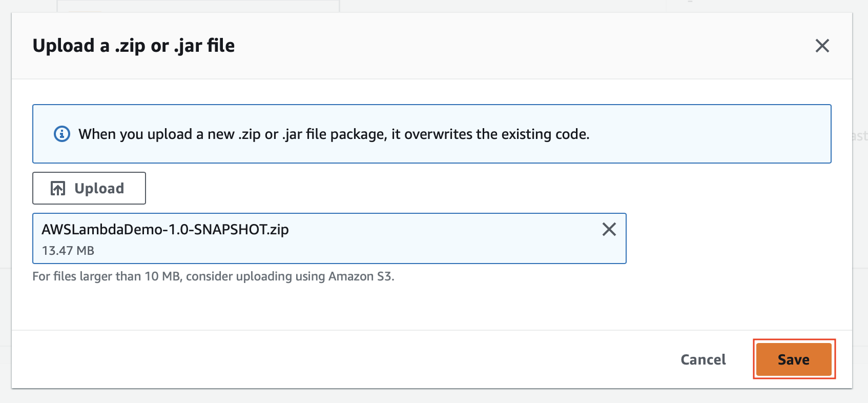This screenshot has width=868, height=403.
Task: Click Save to upload the new package
Action: [793, 359]
